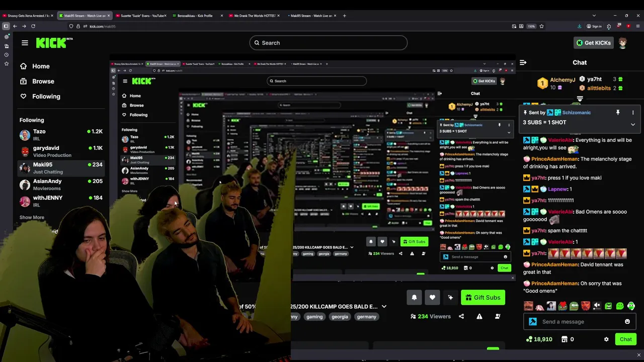Open chat settings gear icon
644x362 pixels.
[606, 339]
